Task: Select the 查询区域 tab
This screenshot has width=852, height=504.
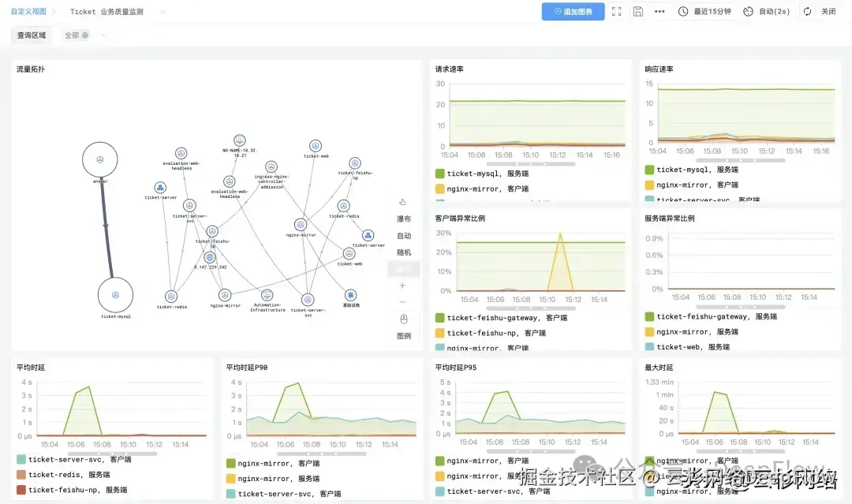Action: click(32, 35)
